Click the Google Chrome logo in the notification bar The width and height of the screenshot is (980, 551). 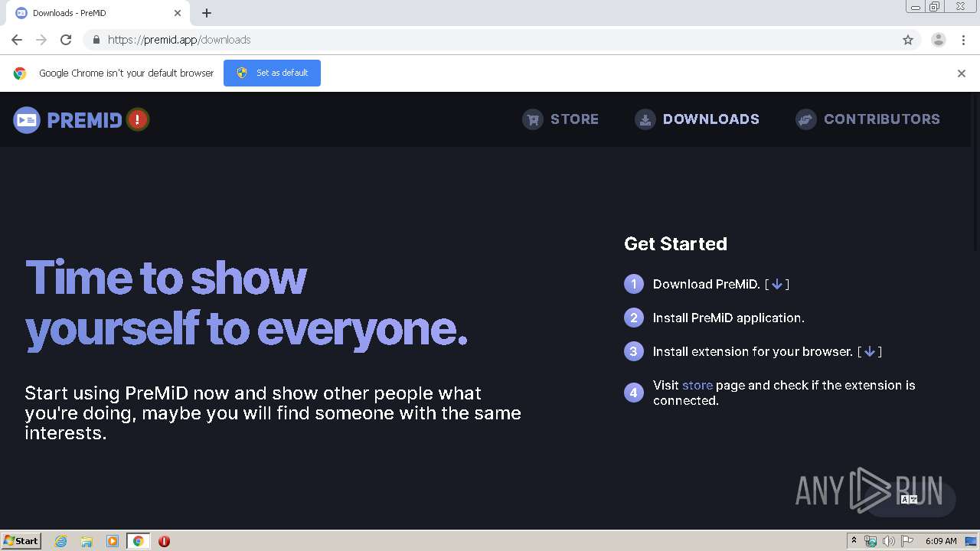(20, 73)
